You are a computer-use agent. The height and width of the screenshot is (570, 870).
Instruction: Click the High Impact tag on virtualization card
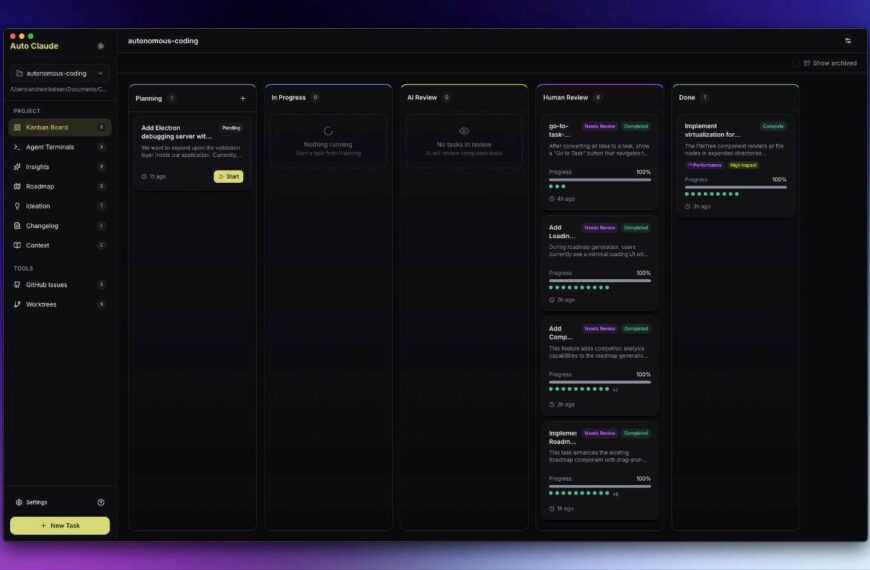coord(743,165)
